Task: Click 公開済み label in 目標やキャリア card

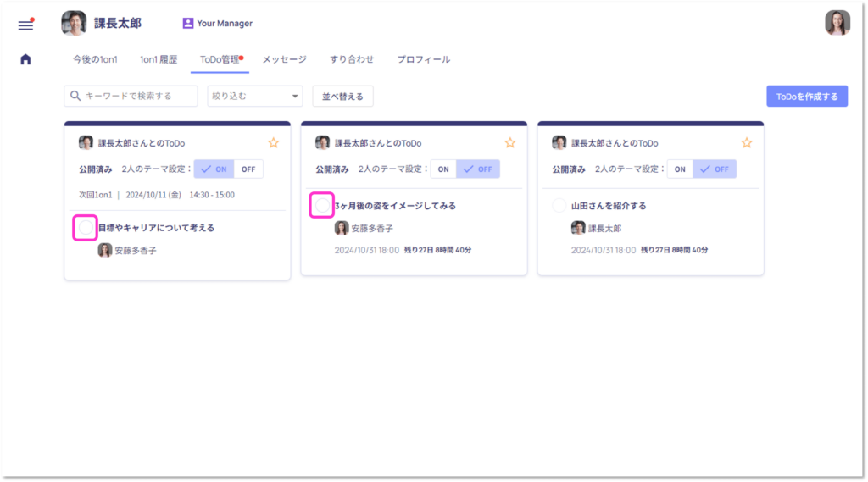Action: pyautogui.click(x=95, y=169)
